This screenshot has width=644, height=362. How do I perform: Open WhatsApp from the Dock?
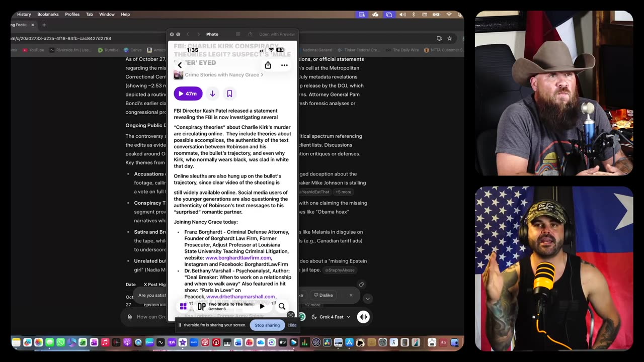pyautogui.click(x=61, y=342)
